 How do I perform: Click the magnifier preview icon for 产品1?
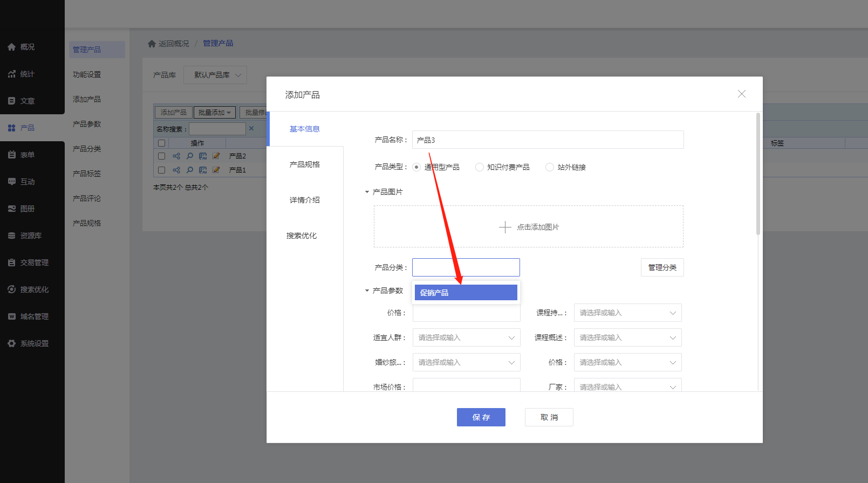(189, 170)
